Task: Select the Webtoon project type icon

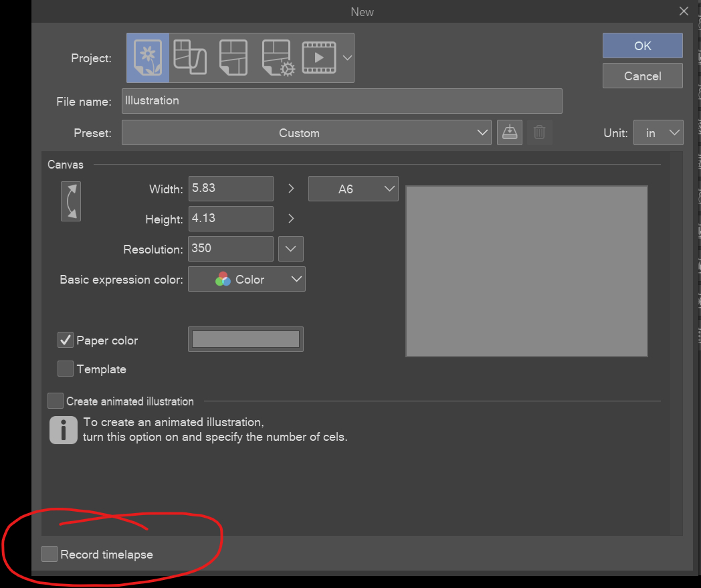Action: (190, 58)
